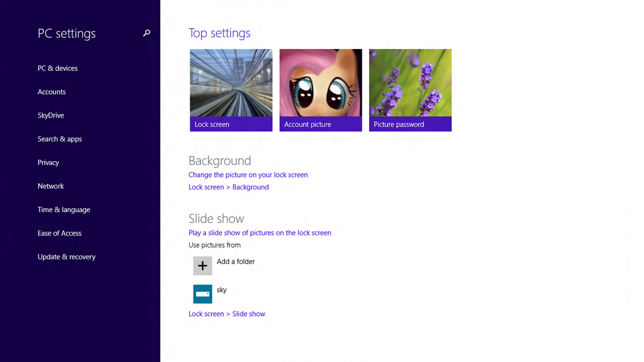
Task: Follow the Lock screen > Slide show link
Action: [227, 314]
